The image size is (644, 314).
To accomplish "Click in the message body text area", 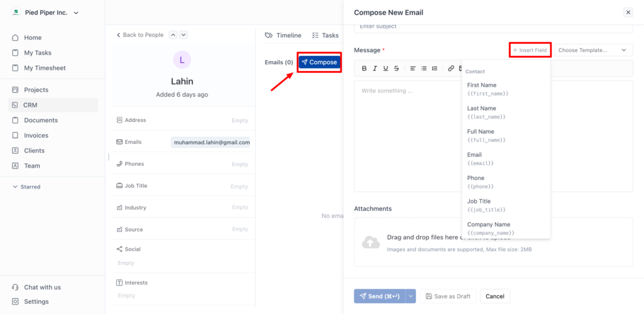I will click(x=494, y=136).
